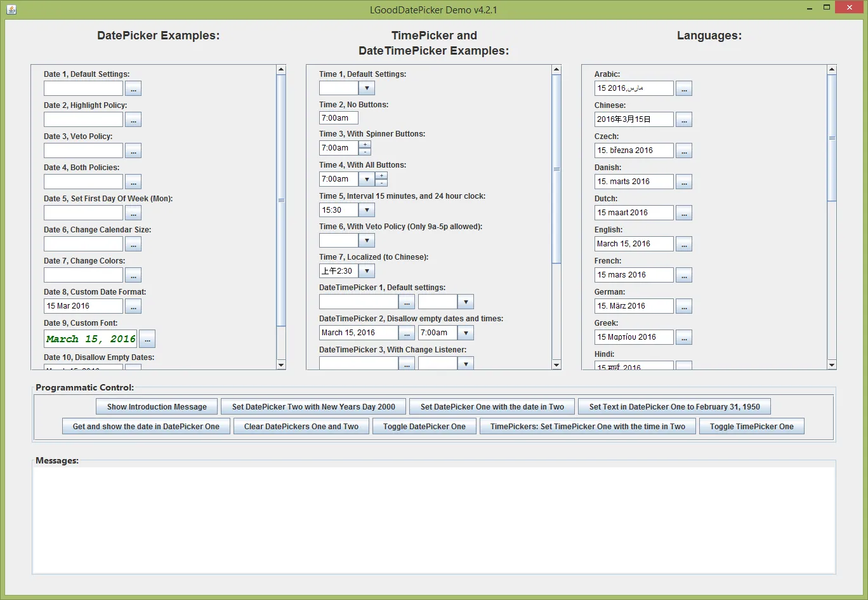Clear DatePickers One and Two
This screenshot has width=868, height=600.
pos(301,427)
